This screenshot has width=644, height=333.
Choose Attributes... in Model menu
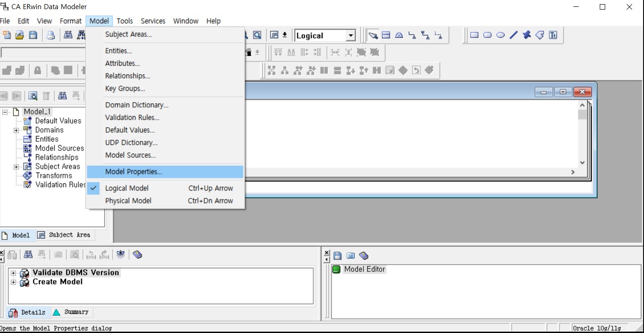(x=165, y=63)
